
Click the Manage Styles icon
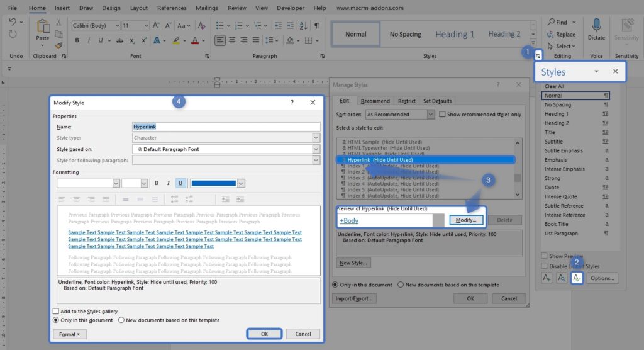[x=577, y=278]
